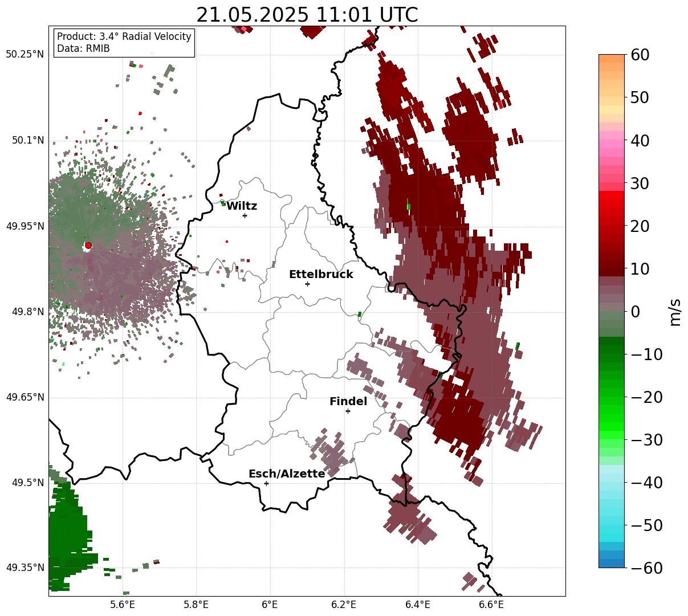Click the 40 tick on the colorbar
The image size is (688, 616).
pyautogui.click(x=640, y=140)
